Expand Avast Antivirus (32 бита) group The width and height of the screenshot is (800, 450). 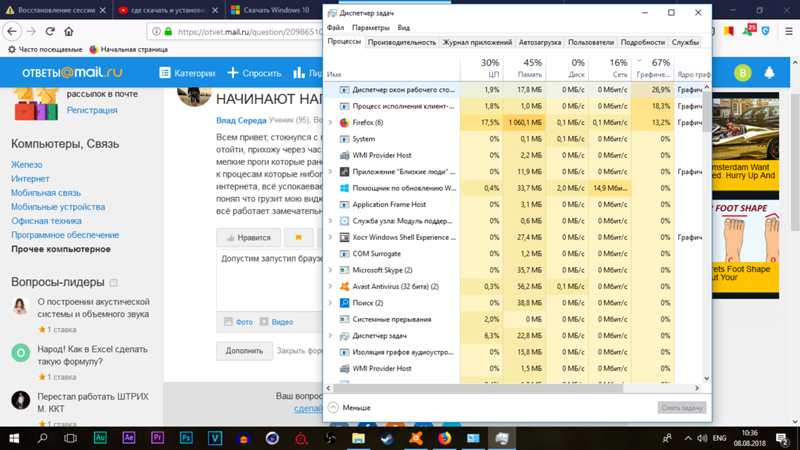(330, 286)
